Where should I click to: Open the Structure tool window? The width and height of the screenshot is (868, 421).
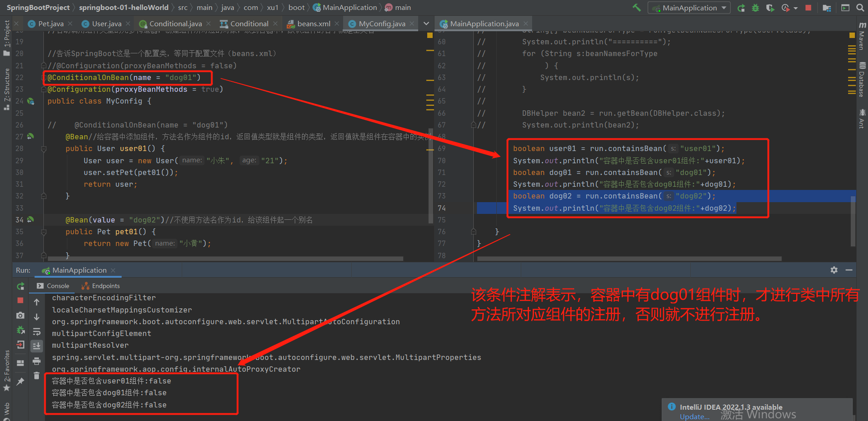[6, 89]
